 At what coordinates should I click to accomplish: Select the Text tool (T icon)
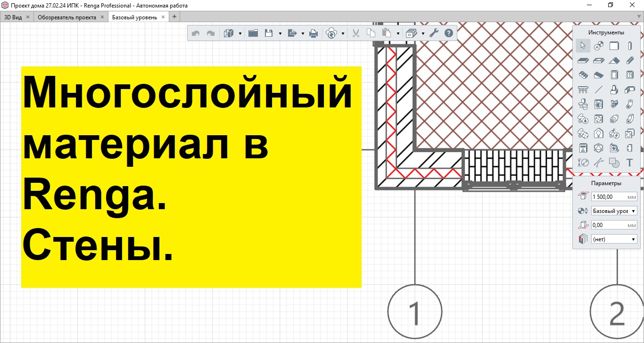pos(629,163)
